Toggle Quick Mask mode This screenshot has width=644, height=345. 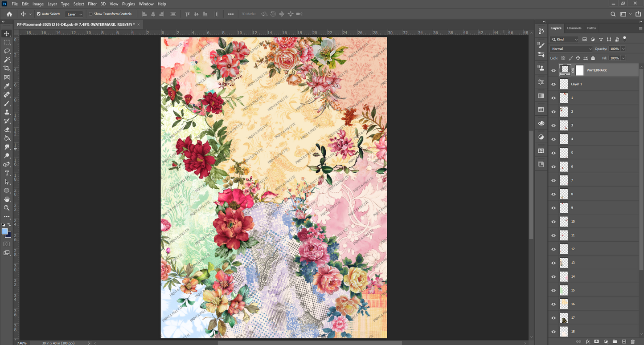[x=7, y=244]
